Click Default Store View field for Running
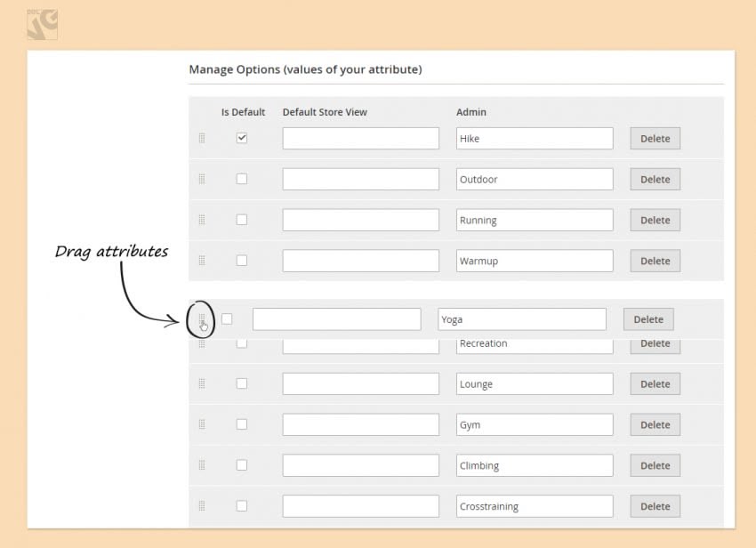This screenshot has height=548, width=756. 360,220
